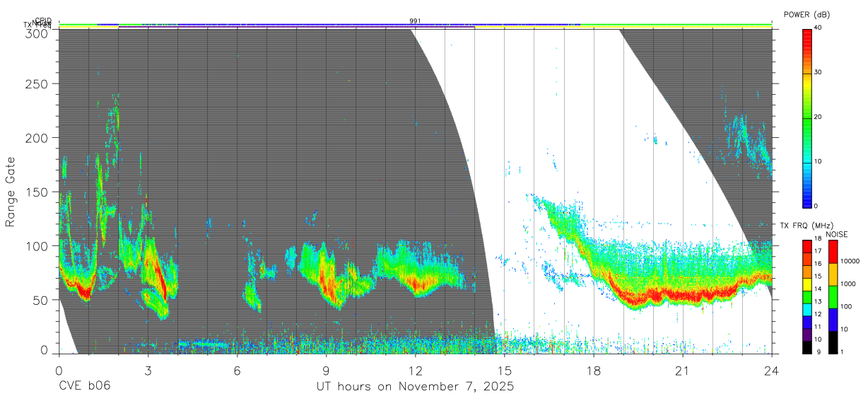Click the '10000' label on NOISE scale
The image size is (868, 401).
coord(850,261)
